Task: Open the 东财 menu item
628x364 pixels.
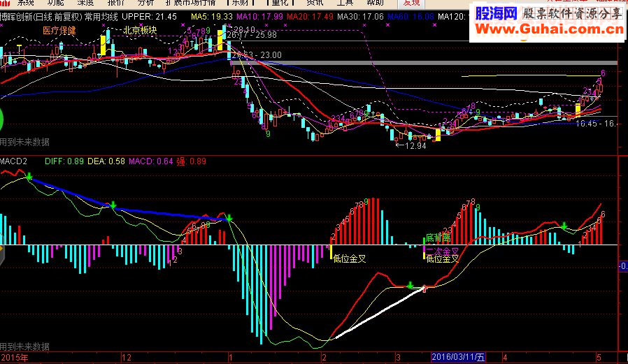Action: coord(241,3)
